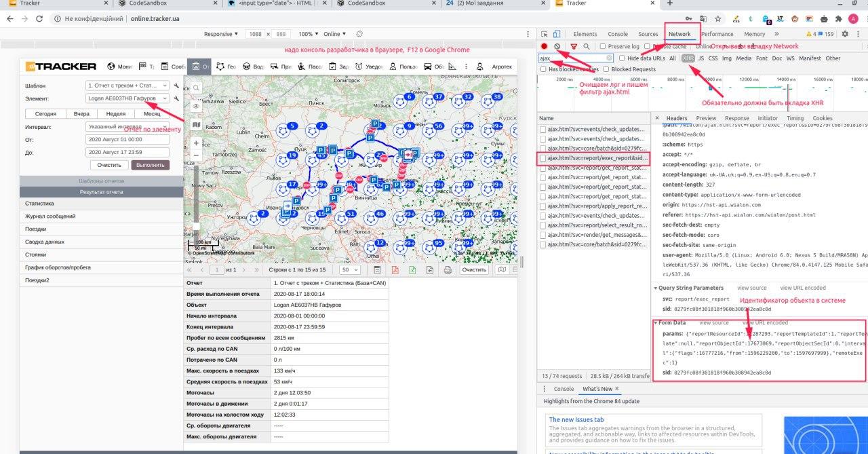Open the Response tab in request details
The image size is (868, 454).
click(736, 118)
